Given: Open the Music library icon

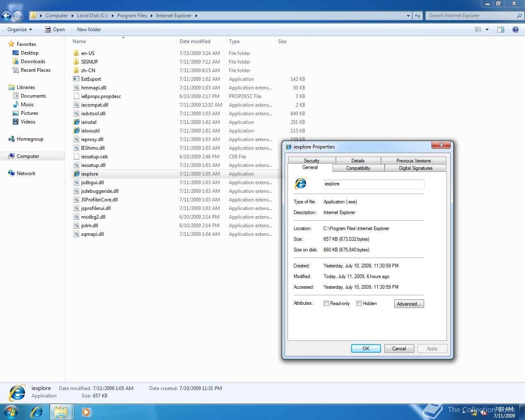Looking at the screenshot, I should tap(16, 105).
